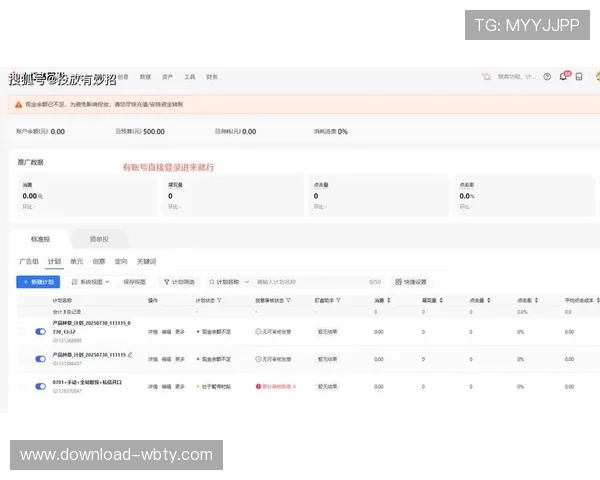Click the warning triangle in balance alert
The width and height of the screenshot is (600, 480).
(18, 104)
